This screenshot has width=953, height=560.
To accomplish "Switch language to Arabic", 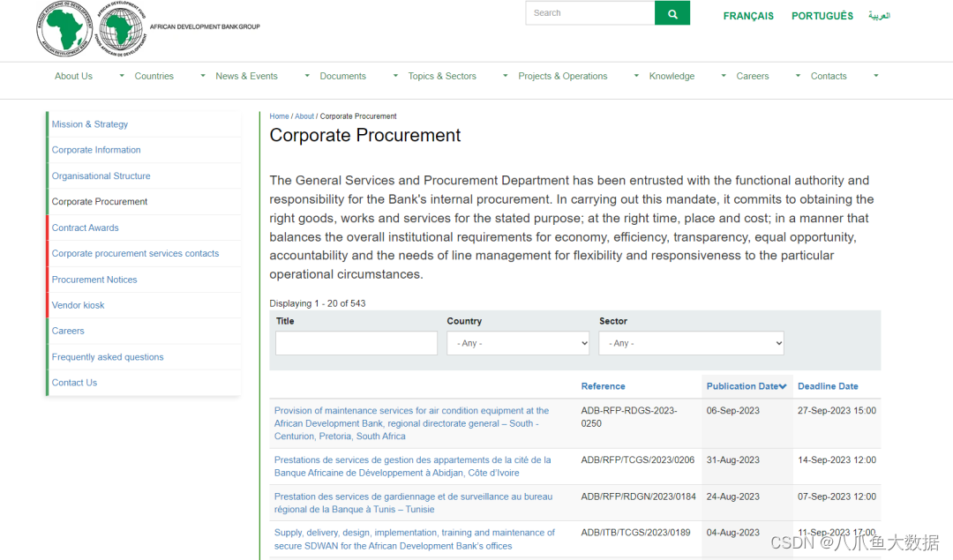I will tap(879, 16).
